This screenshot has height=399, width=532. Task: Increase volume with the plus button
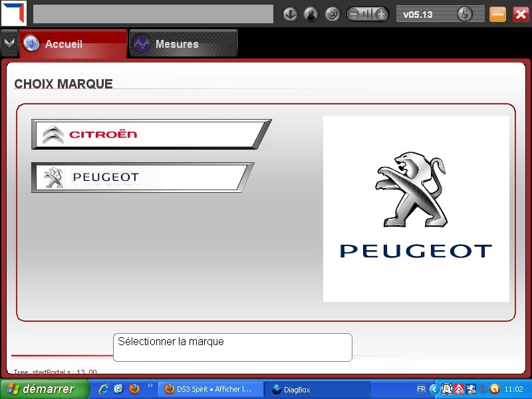pyautogui.click(x=381, y=14)
